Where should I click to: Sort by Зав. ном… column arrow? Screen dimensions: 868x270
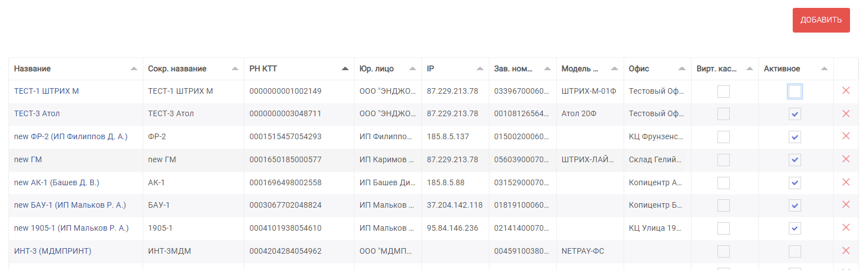click(x=547, y=68)
